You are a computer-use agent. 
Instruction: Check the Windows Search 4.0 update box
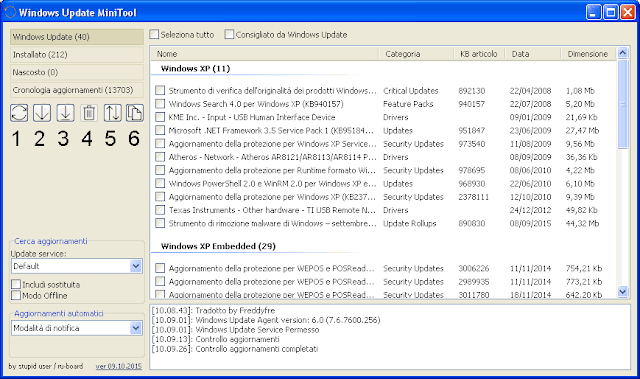tap(160, 104)
